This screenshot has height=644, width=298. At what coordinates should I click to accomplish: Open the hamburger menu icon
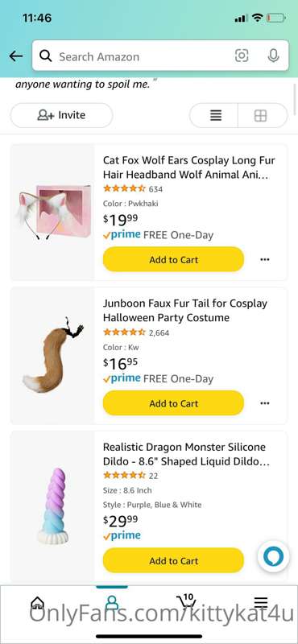[261, 602]
